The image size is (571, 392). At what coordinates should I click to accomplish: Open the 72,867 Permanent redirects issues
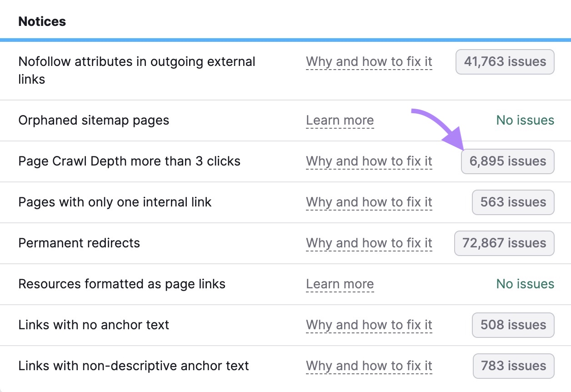504,243
